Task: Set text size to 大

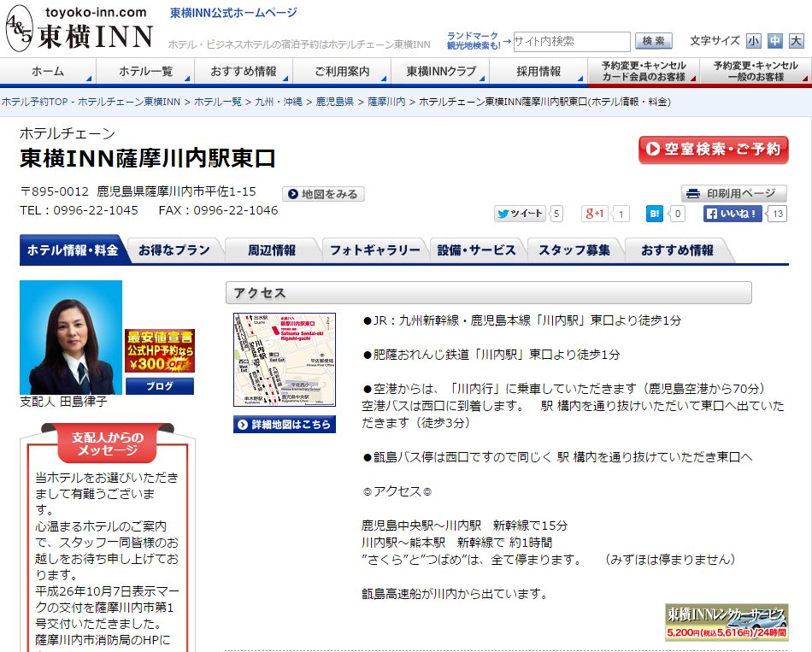Action: coord(796,41)
